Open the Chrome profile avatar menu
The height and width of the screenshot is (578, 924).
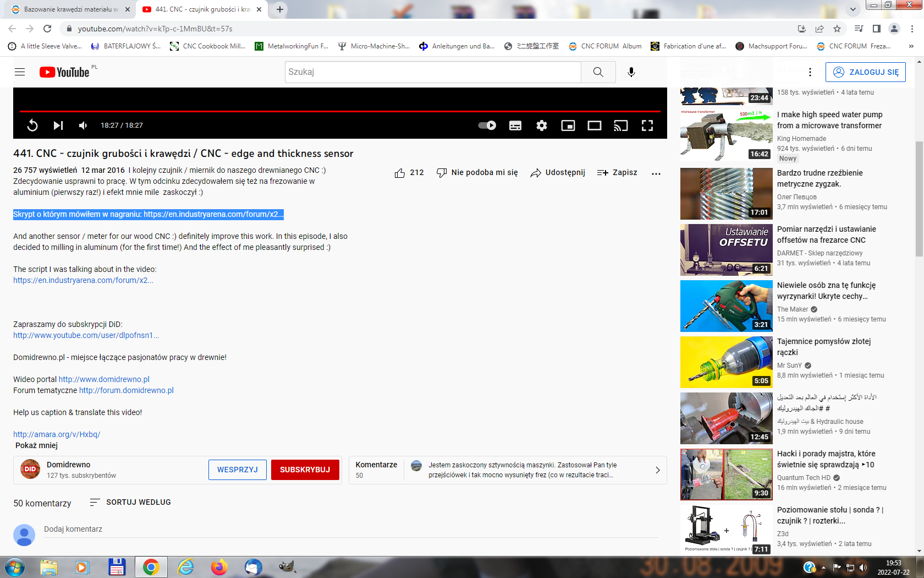click(x=894, y=29)
